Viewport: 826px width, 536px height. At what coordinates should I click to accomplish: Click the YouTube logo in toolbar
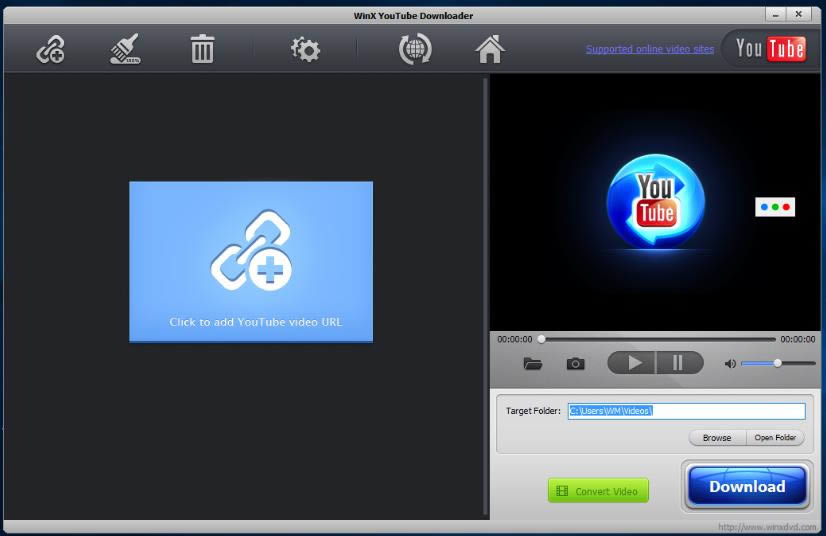coord(771,49)
